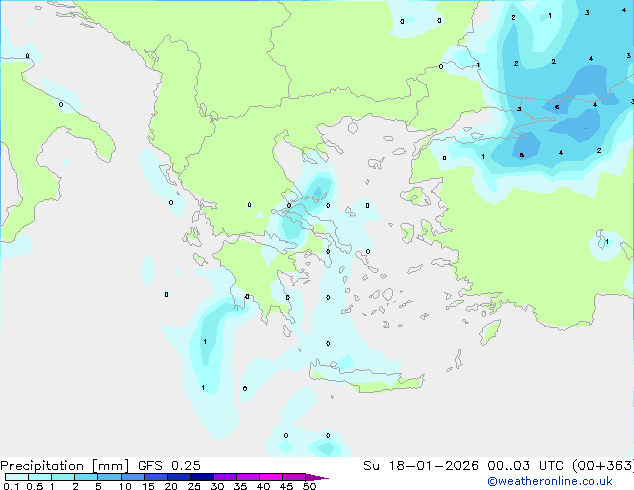Click the legend arrow tip above 50
The image size is (634, 490).
click(x=317, y=477)
